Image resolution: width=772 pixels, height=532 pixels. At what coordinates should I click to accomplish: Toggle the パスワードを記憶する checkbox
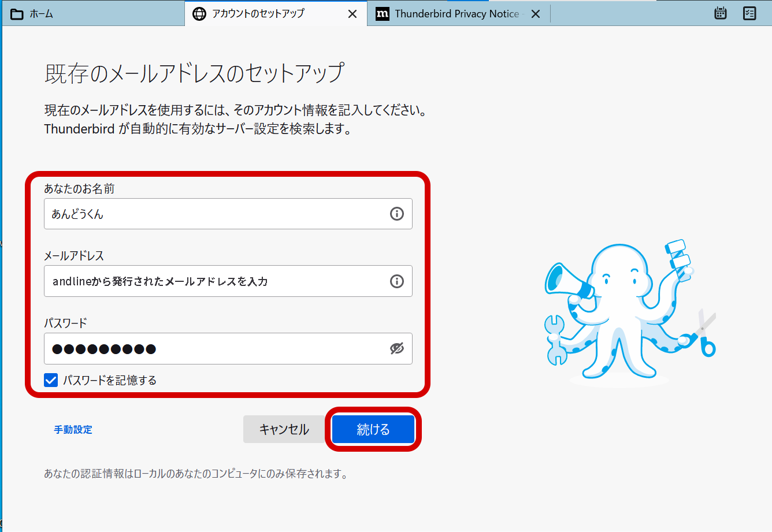click(x=51, y=380)
